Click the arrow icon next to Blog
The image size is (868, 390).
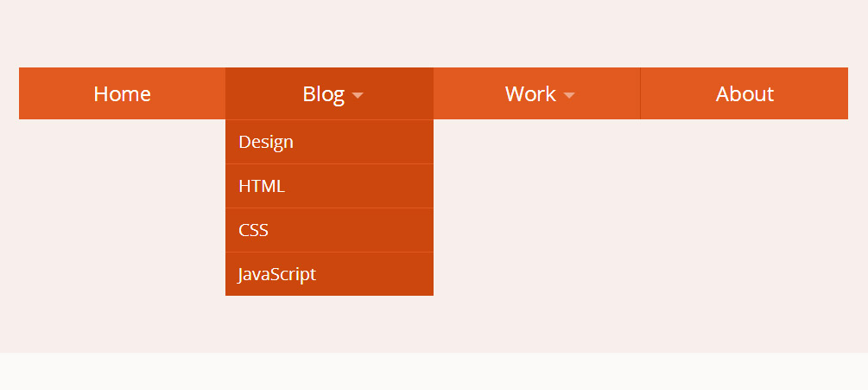(x=358, y=95)
